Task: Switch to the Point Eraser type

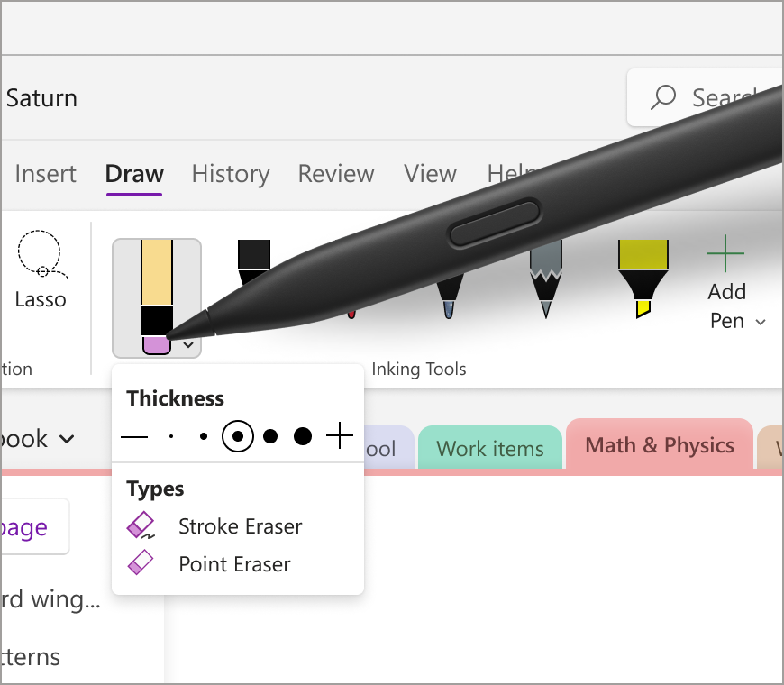Action: pos(232,564)
